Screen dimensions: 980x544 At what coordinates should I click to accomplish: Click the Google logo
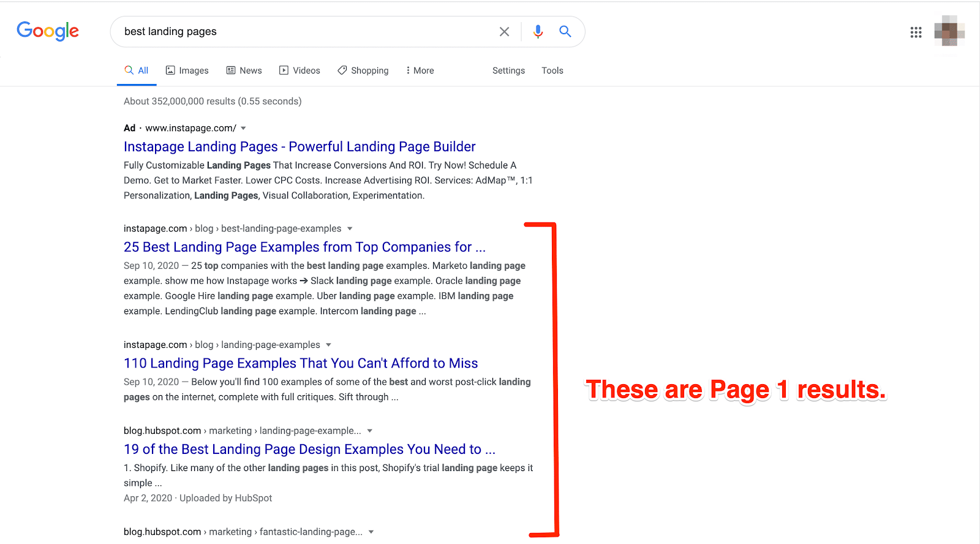point(48,31)
